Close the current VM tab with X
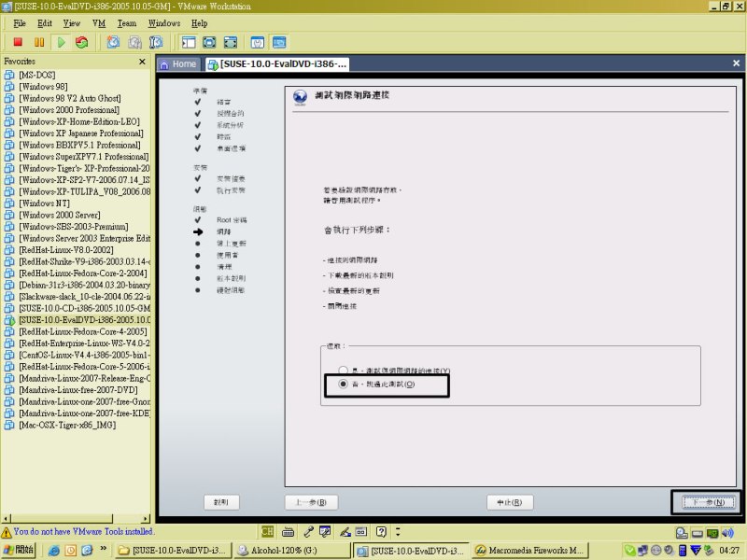The image size is (747, 560). click(x=736, y=63)
